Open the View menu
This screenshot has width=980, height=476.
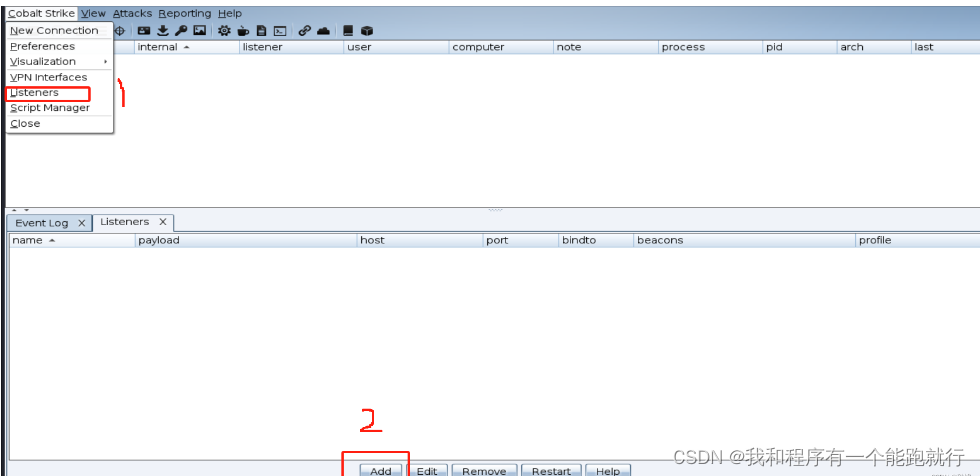[x=93, y=13]
